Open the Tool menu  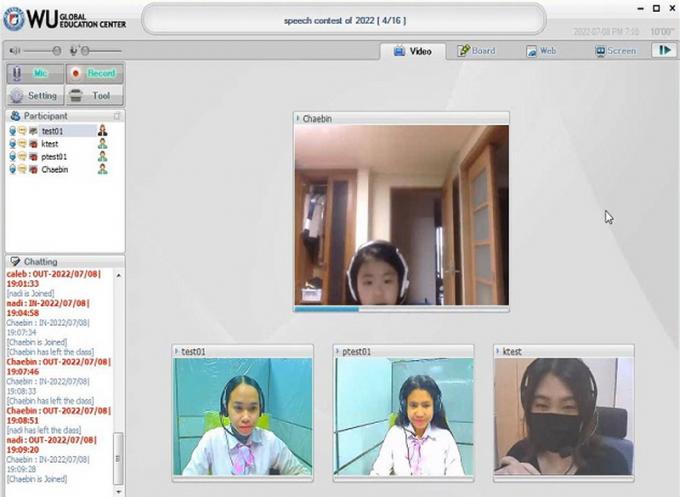pyautogui.click(x=94, y=96)
